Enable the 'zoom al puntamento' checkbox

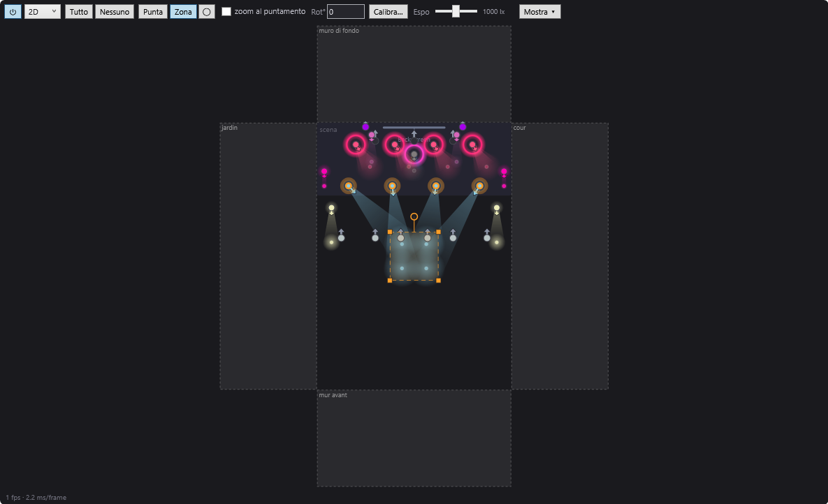226,12
